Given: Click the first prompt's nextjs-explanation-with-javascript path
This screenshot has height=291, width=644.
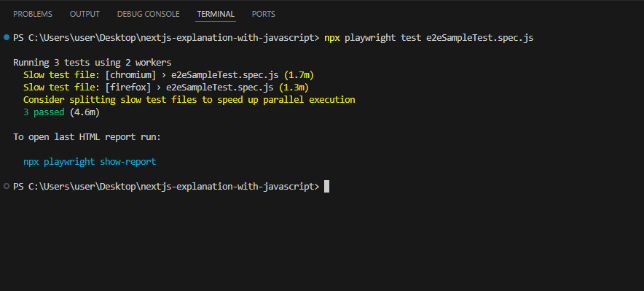Looking at the screenshot, I should 228,38.
